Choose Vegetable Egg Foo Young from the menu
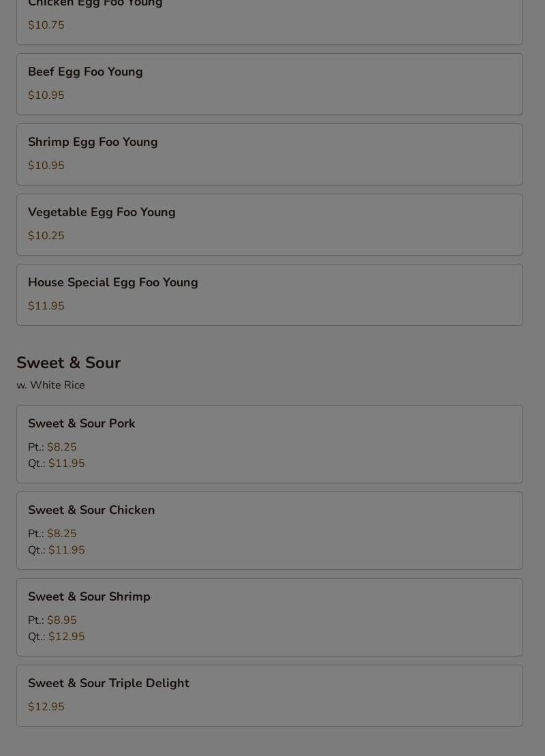The width and height of the screenshot is (545, 756). point(102,212)
